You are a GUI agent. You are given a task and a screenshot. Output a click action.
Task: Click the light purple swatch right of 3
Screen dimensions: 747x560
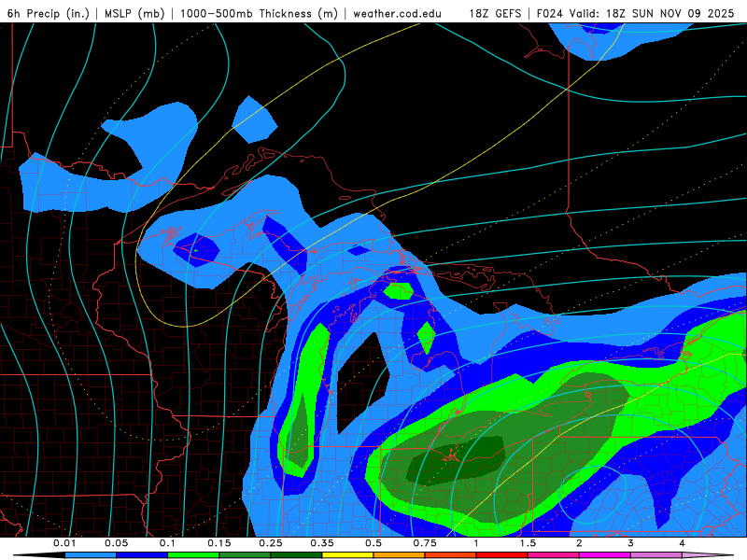coord(656,555)
